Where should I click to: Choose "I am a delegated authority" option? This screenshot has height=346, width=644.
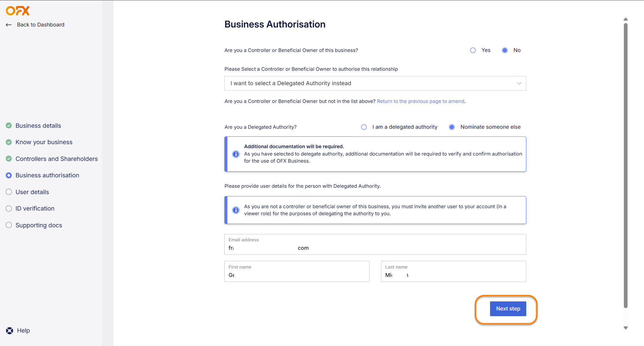(364, 127)
